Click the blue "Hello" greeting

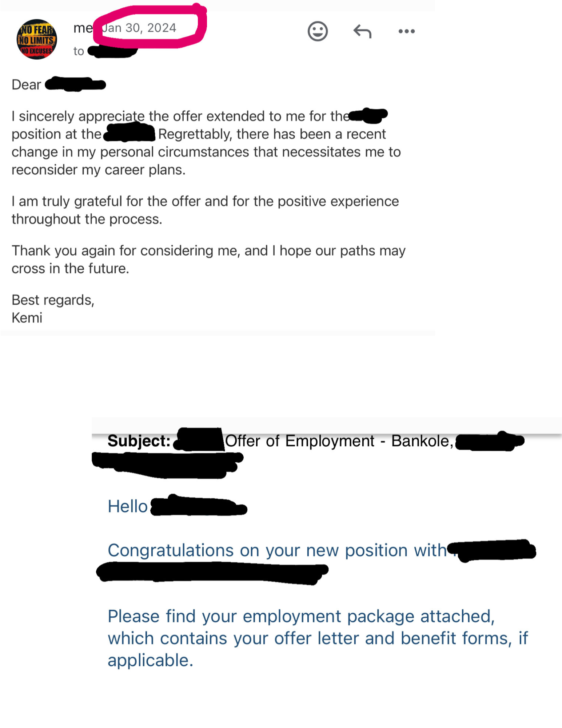(128, 506)
